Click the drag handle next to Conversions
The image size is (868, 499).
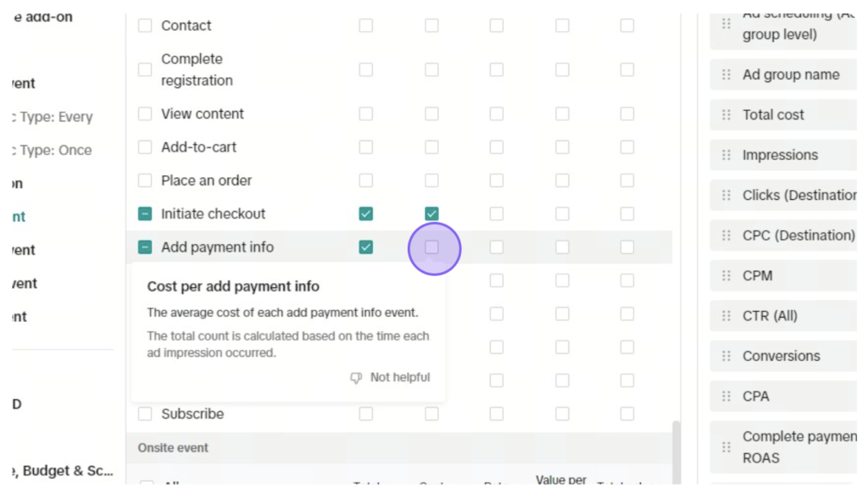coord(726,356)
